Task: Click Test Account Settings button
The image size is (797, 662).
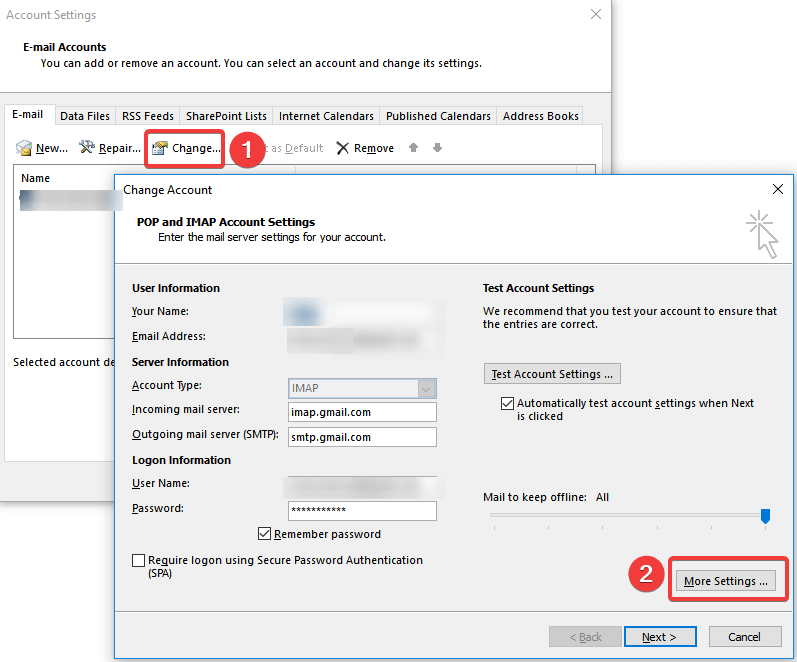Action: pos(552,374)
